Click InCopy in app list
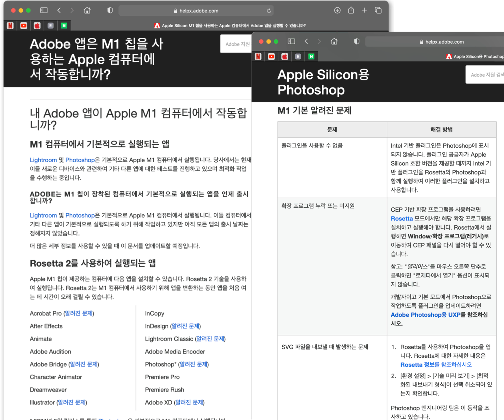This screenshot has height=420, width=504. coord(154,313)
